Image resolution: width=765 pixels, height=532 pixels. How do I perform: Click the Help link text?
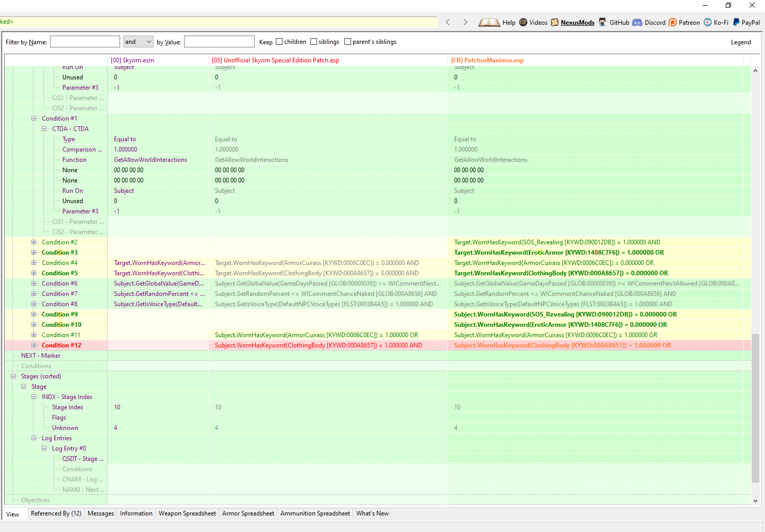509,23
